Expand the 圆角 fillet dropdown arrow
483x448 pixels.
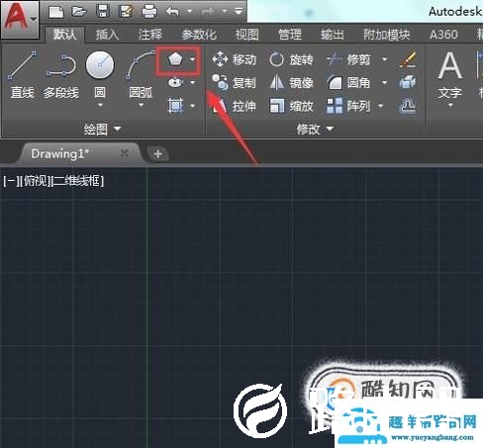(x=384, y=82)
